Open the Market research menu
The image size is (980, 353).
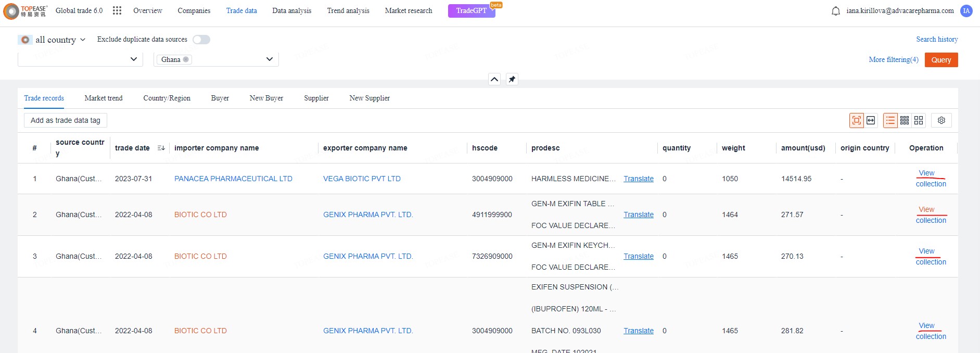(x=409, y=10)
